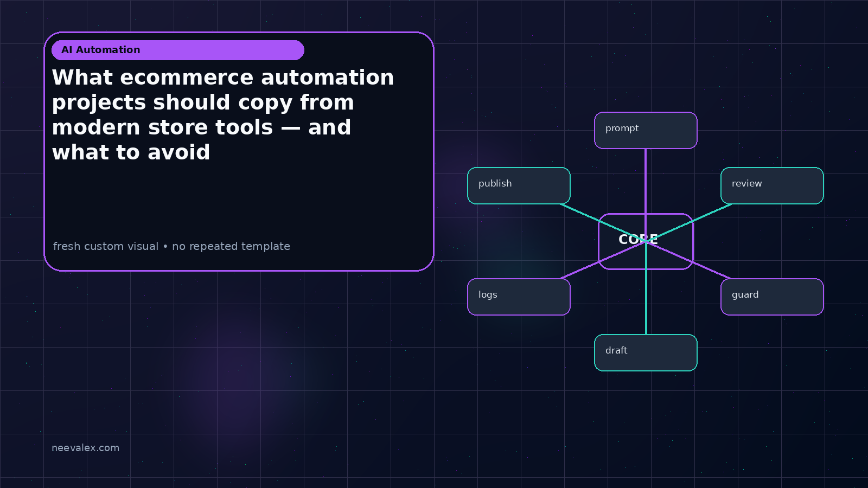Click the neevalex.com site label

[85, 448]
